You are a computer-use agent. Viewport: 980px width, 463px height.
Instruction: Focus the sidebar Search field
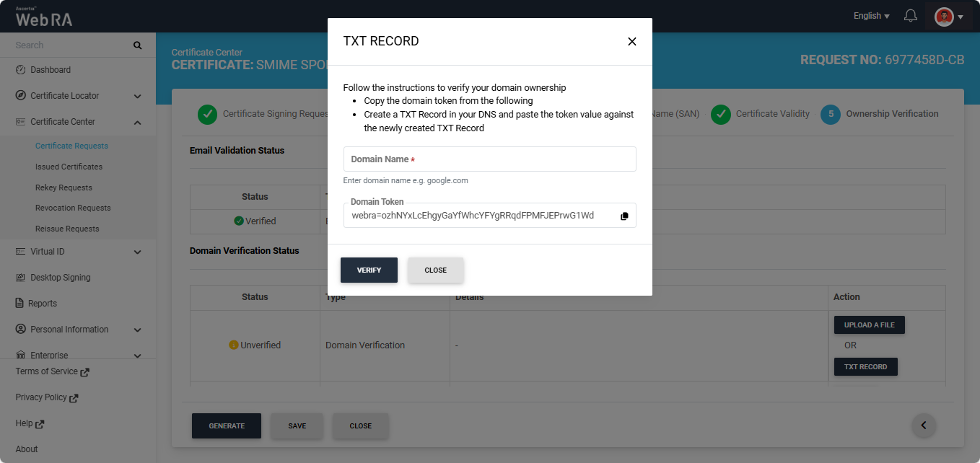click(72, 45)
